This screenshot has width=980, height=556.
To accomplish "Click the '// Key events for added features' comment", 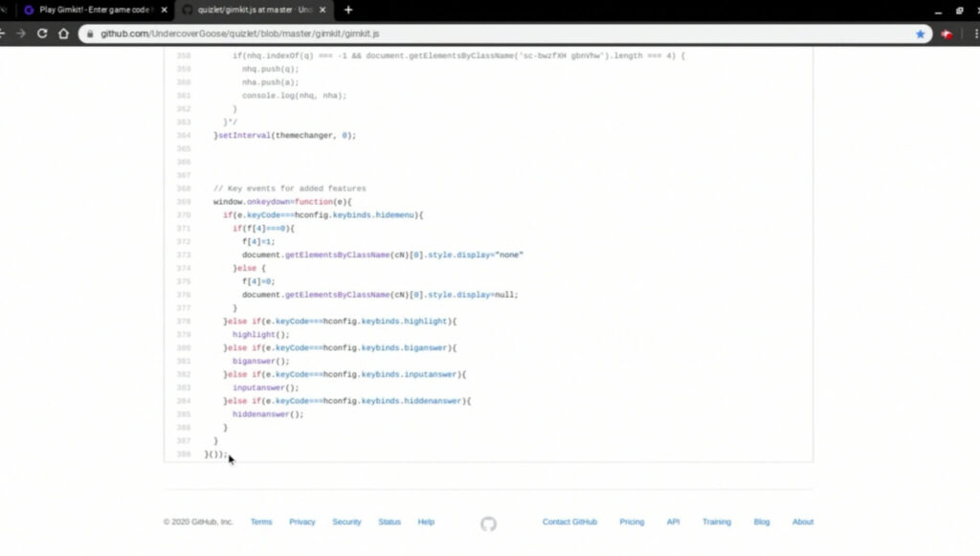I will tap(289, 189).
